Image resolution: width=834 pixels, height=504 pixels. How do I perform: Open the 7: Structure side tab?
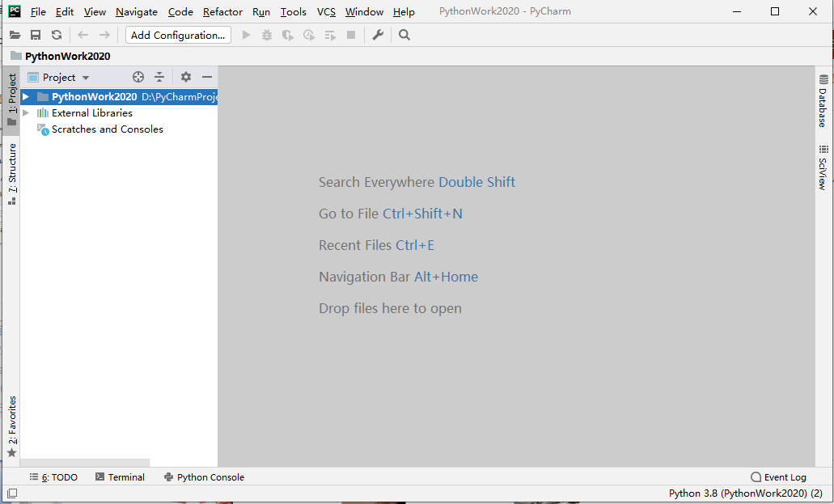pos(11,174)
